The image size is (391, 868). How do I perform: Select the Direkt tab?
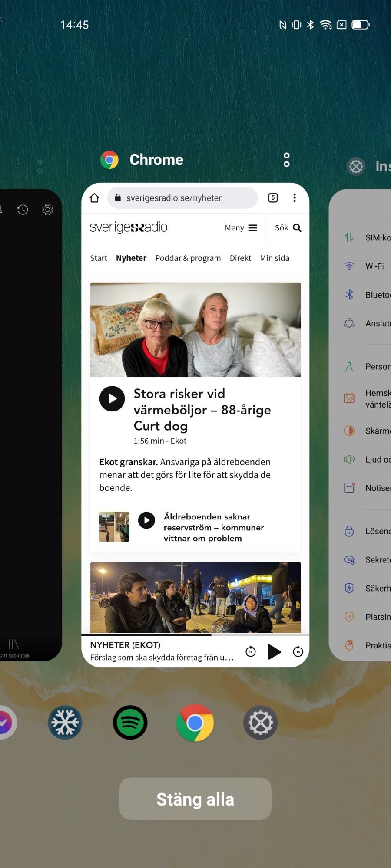tap(240, 258)
